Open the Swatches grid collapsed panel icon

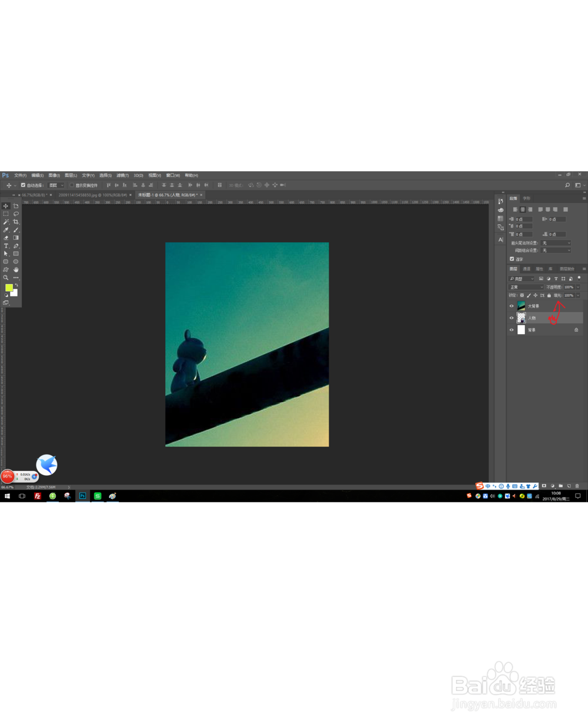501,218
